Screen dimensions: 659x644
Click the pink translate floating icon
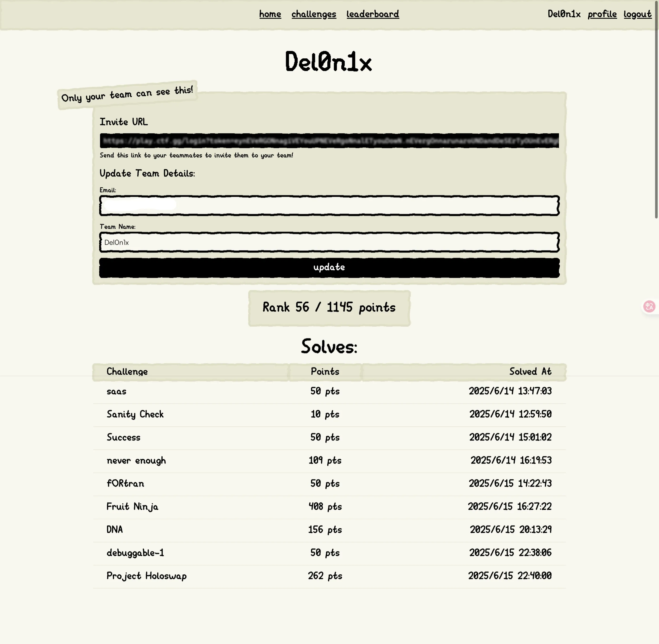(x=649, y=306)
